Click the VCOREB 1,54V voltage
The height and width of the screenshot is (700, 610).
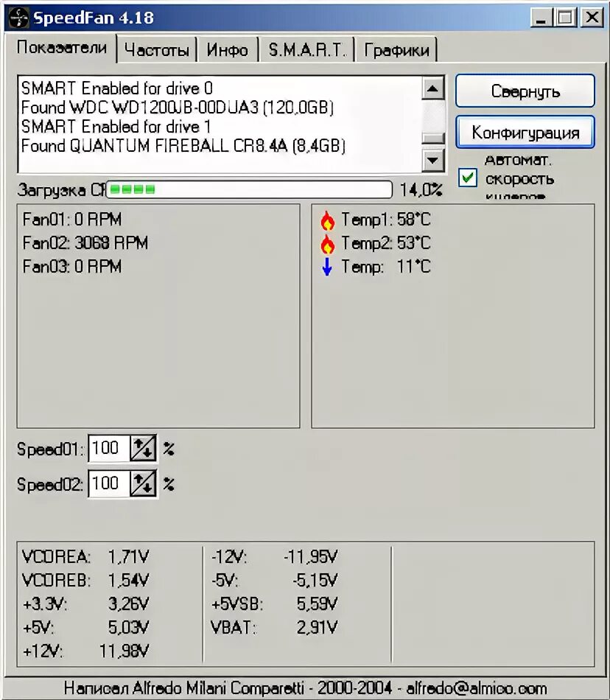(x=85, y=581)
